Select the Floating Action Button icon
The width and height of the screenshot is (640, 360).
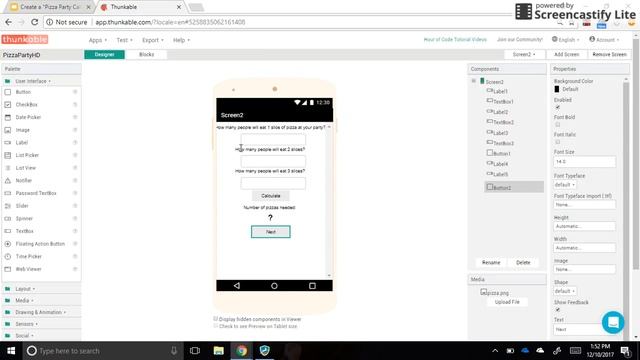(8, 244)
